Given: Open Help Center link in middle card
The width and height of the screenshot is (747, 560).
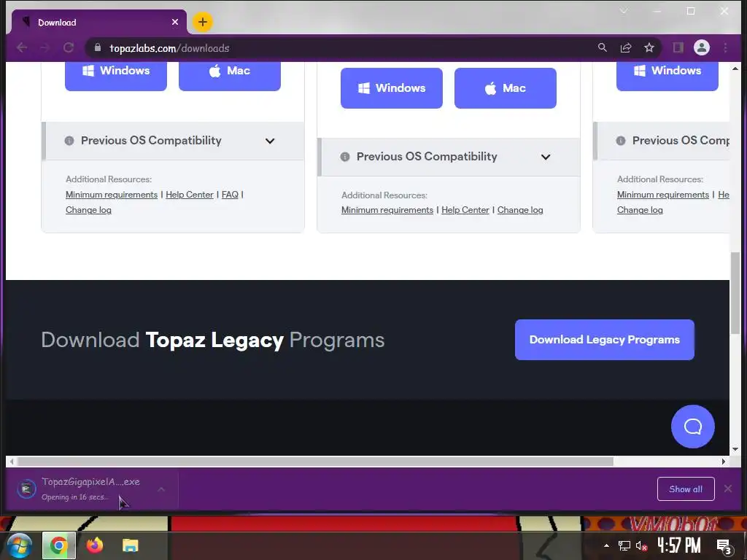Looking at the screenshot, I should click(465, 210).
